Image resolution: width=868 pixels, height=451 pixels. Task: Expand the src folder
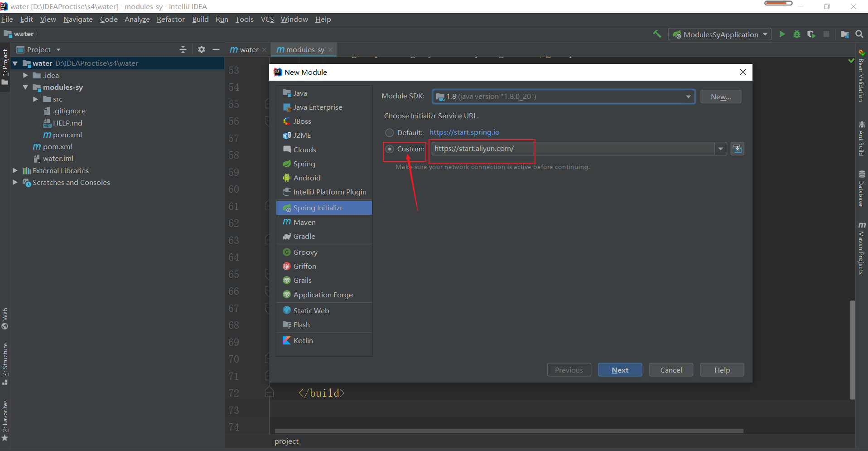(x=35, y=99)
